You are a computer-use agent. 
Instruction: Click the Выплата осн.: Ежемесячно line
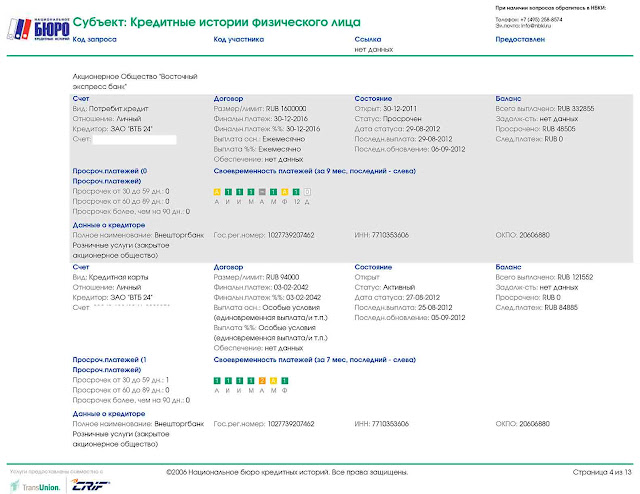tap(259, 139)
